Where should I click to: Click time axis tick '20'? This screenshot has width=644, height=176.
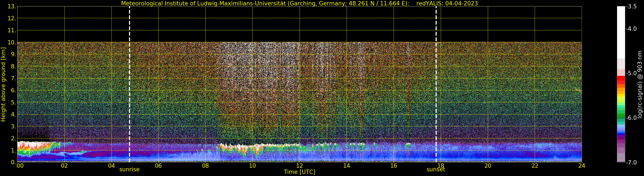[488, 166]
